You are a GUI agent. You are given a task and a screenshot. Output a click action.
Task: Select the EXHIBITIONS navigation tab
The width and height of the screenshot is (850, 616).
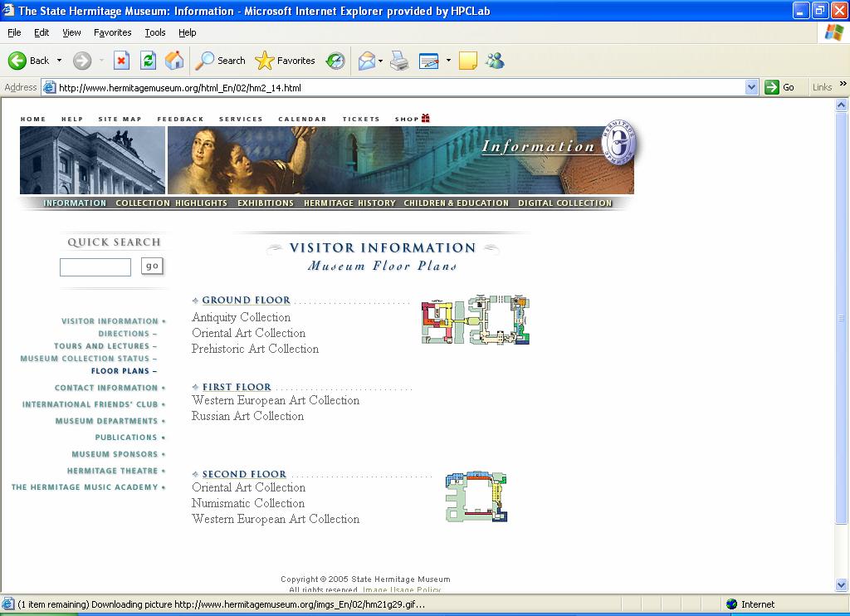point(265,203)
